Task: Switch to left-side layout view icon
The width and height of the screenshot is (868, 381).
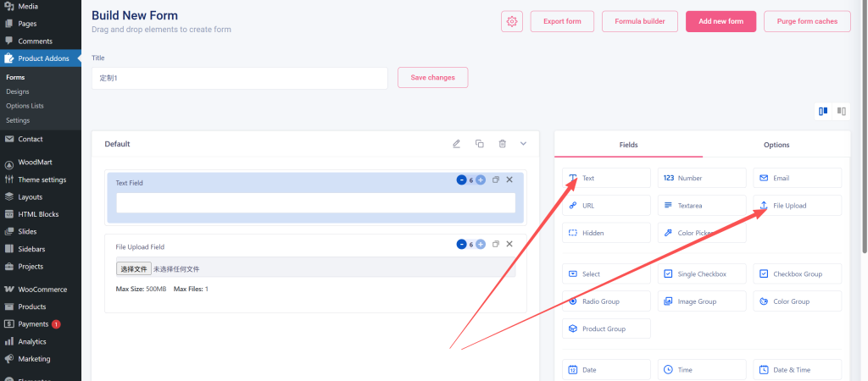Action: [x=823, y=111]
